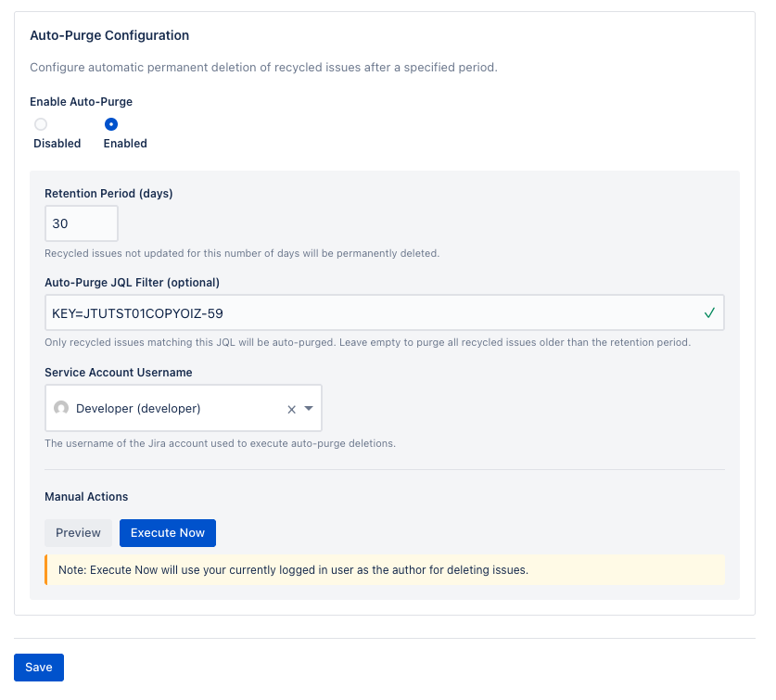Focus the Retention Period days field

81,223
